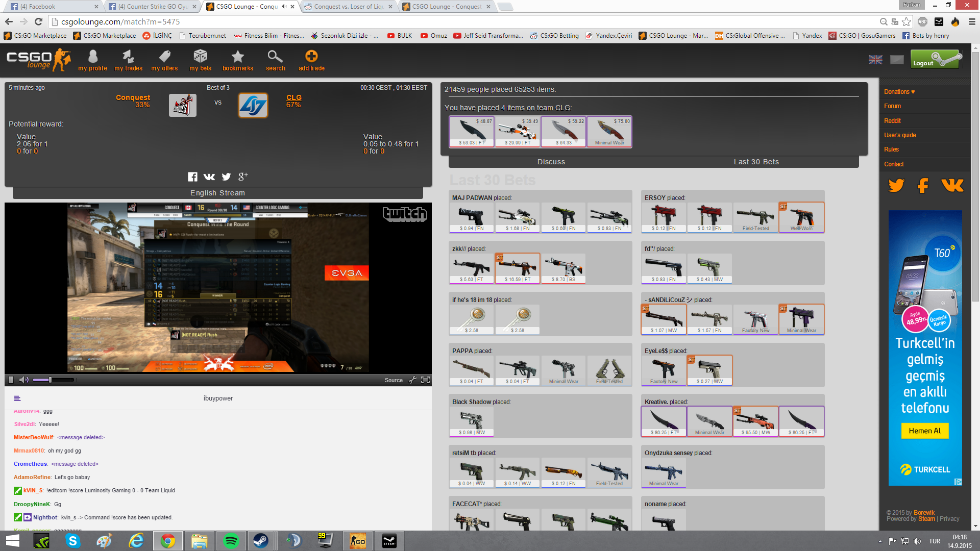980x551 pixels.
Task: Open my trades section
Action: click(128, 60)
